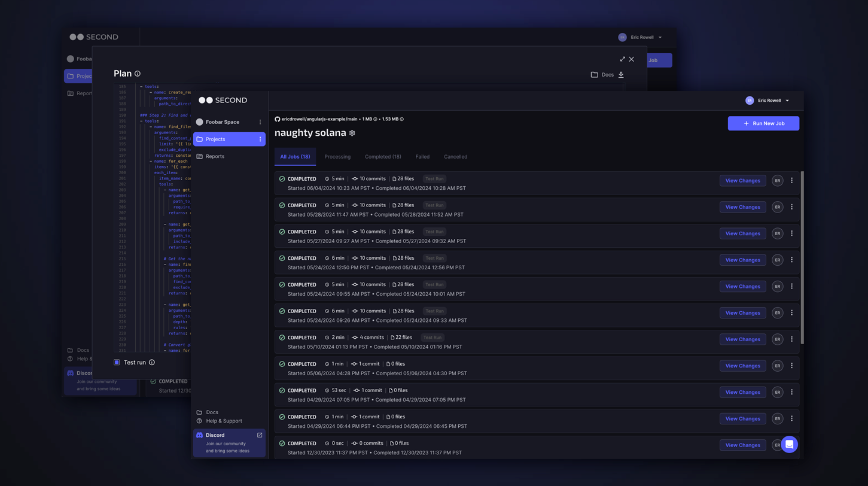868x486 pixels.
Task: Toggle the Test run checkbox
Action: tap(117, 362)
